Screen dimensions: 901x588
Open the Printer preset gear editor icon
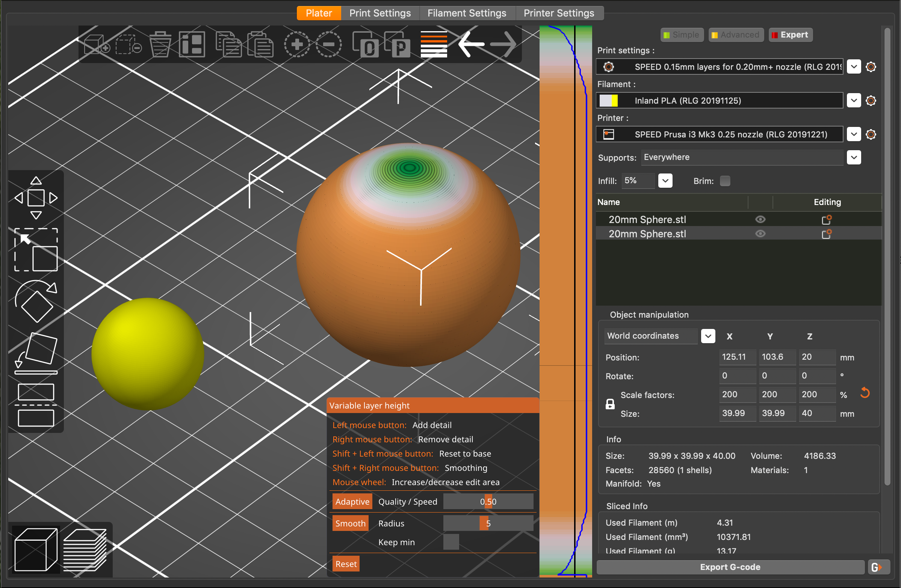pyautogui.click(x=871, y=134)
